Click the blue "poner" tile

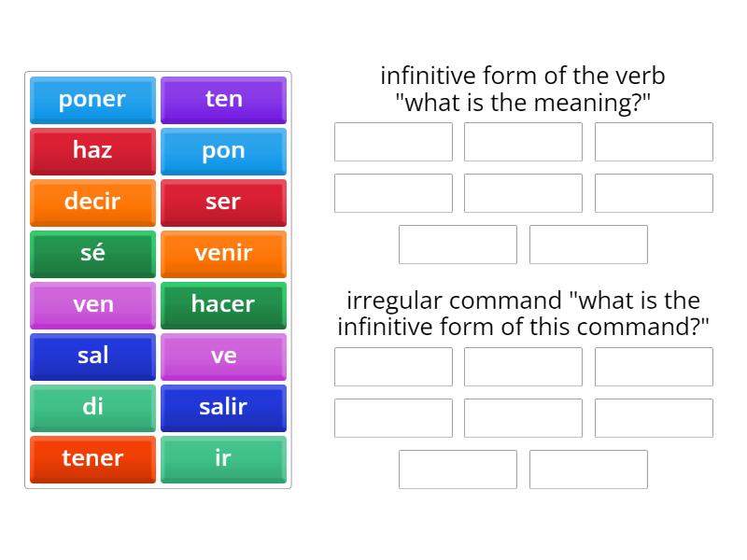click(x=92, y=100)
